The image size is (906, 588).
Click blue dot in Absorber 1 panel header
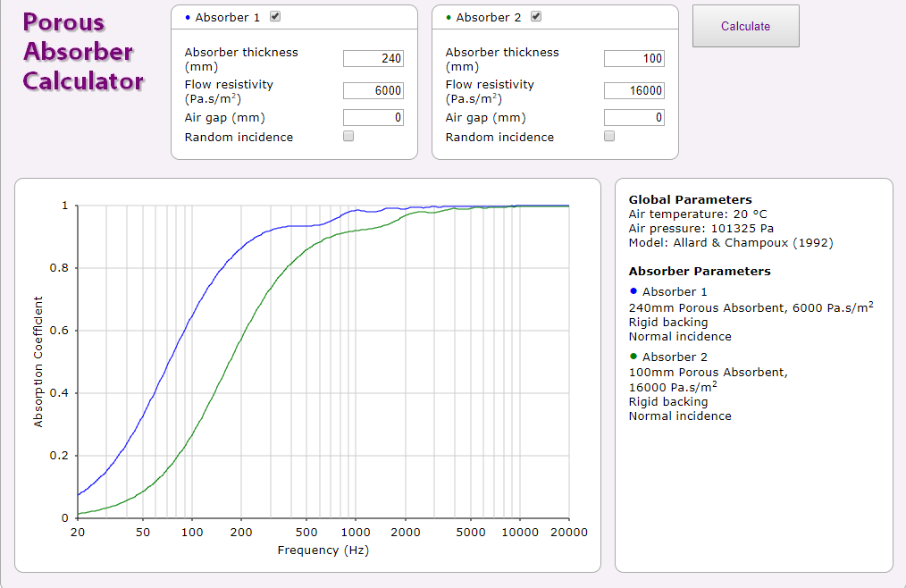(x=188, y=17)
